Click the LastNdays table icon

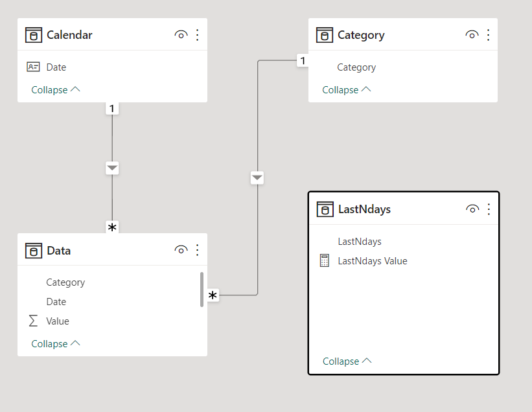coord(325,209)
